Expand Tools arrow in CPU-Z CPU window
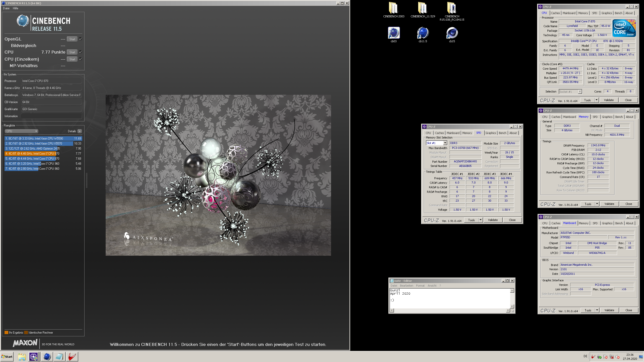Screen dimensions: 644x362 pos(596,100)
